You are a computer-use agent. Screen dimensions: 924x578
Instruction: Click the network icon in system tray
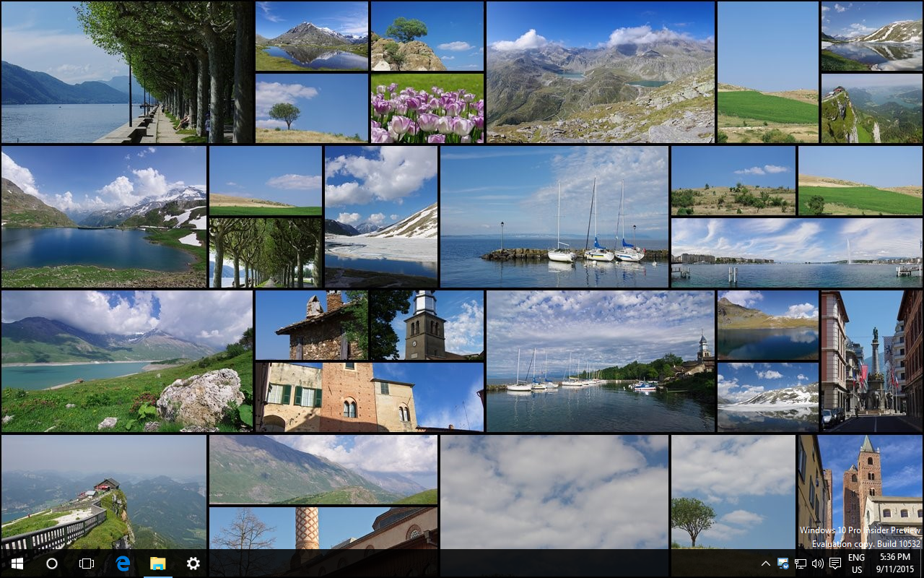[801, 564]
